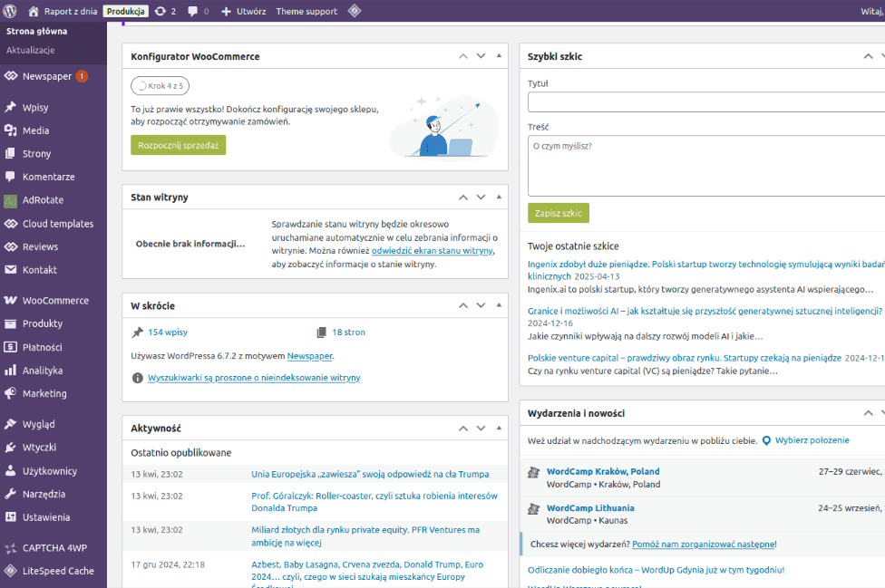Click the diamond icon after Theme support
The height and width of the screenshot is (588, 885).
click(355, 11)
